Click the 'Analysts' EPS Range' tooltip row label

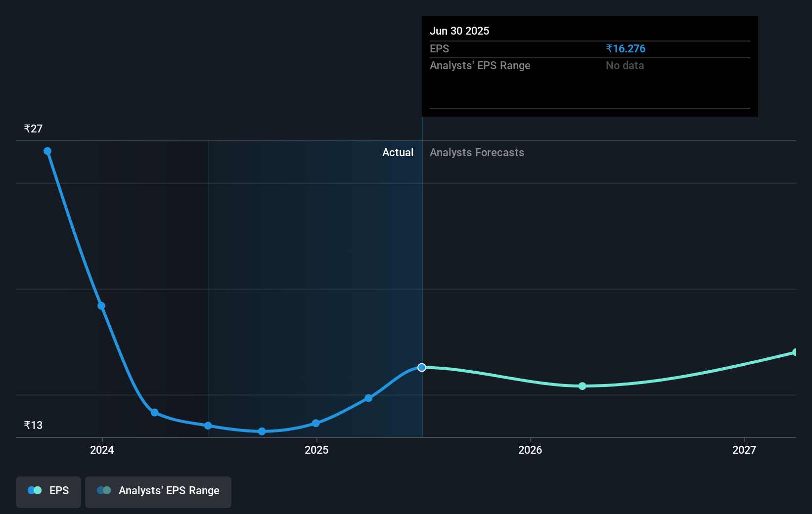[480, 65]
